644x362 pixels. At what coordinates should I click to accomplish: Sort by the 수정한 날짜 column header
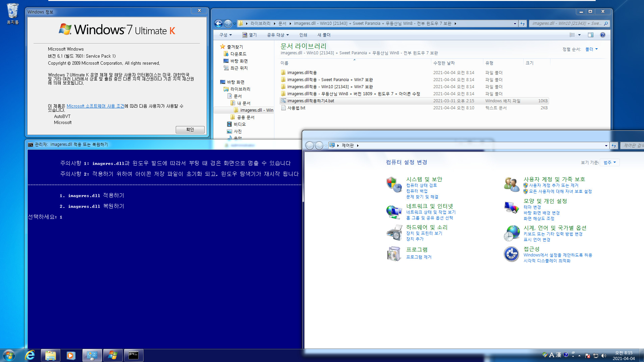click(x=457, y=63)
